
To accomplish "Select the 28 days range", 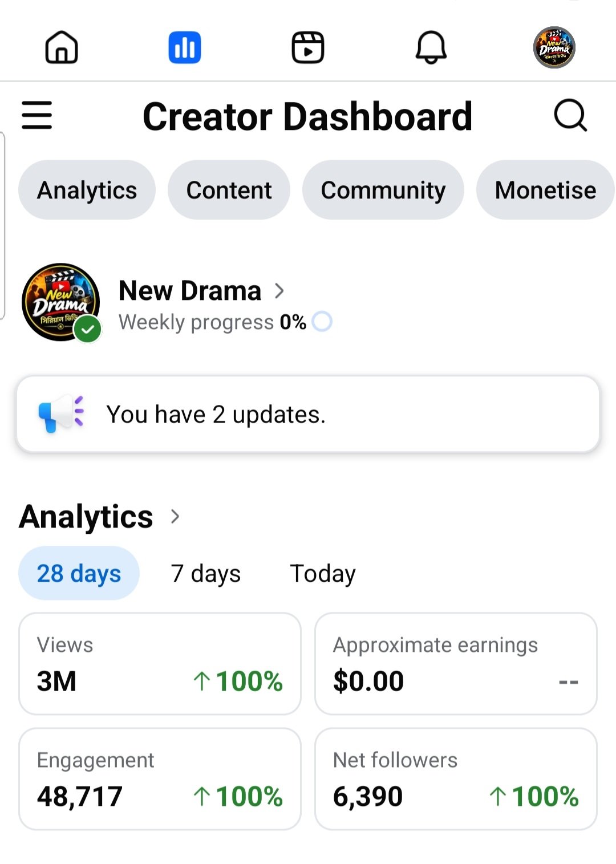I will [x=79, y=573].
